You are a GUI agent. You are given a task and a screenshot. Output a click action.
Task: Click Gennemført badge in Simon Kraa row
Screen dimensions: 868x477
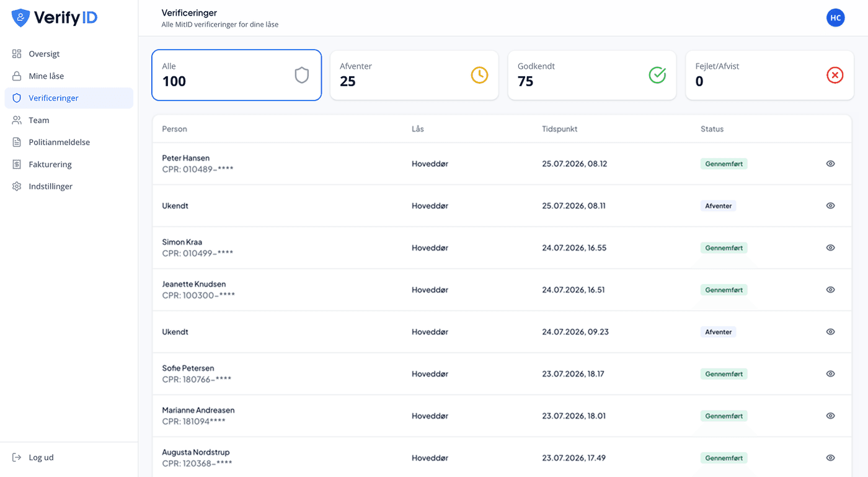tap(724, 247)
